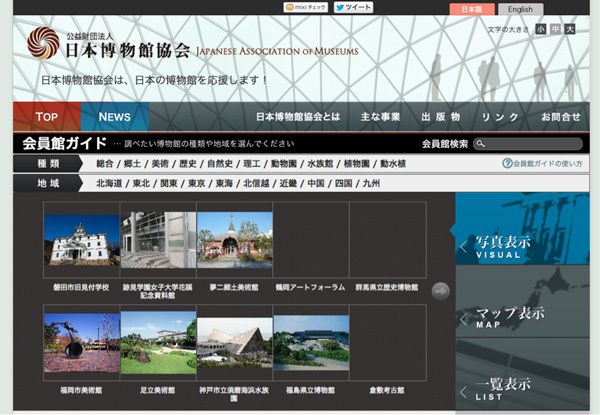The image size is (600, 415).
Task: Click the gray next arrow beside thumbnails
Action: coord(440,291)
